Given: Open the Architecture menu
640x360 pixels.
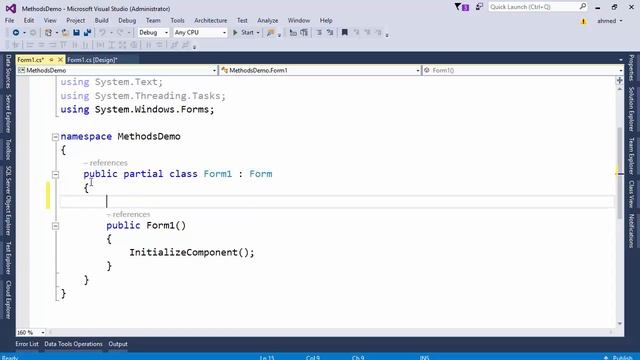Looking at the screenshot, I should tap(211, 20).
